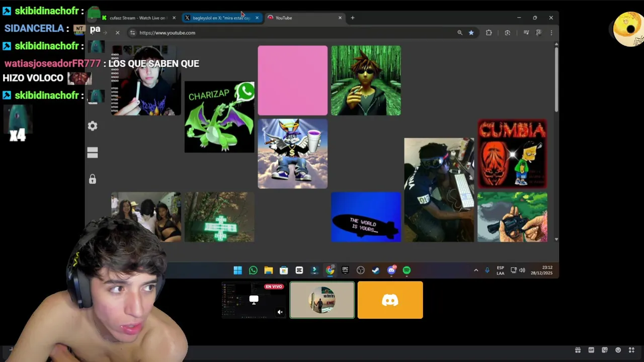
Task: Select the plain pink square image
Action: point(293,80)
